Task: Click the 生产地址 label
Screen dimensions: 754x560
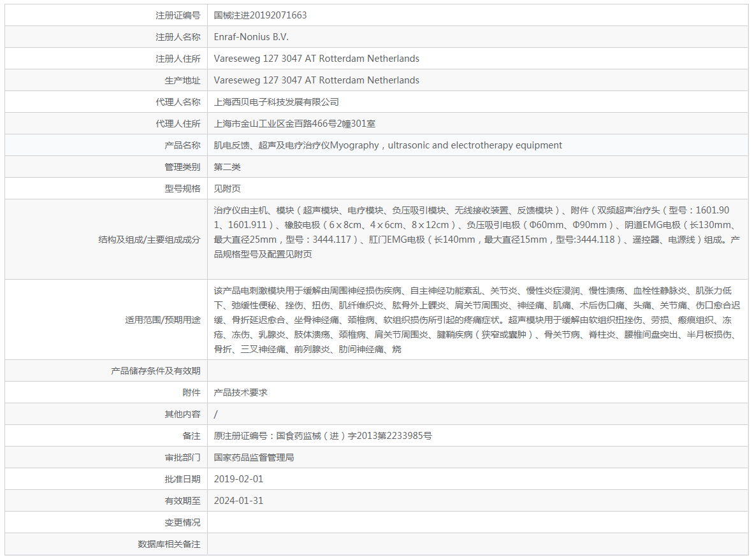Action: pos(182,80)
